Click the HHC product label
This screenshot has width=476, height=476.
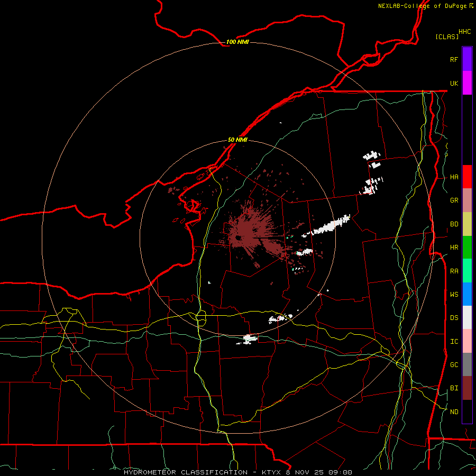point(465,32)
